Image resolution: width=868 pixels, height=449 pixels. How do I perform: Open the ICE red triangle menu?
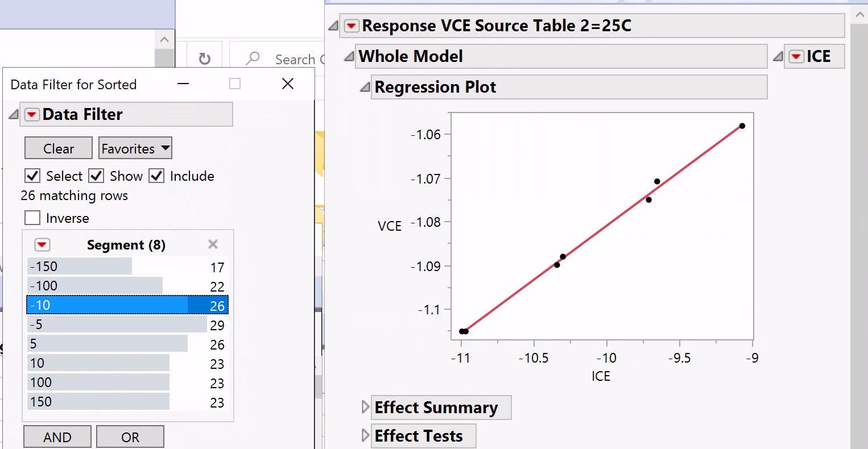[x=796, y=57]
